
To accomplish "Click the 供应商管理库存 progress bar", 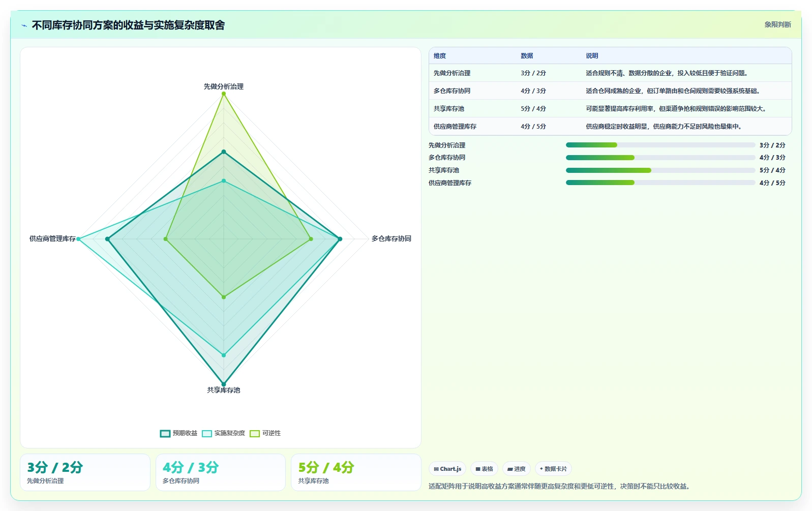I will [x=660, y=183].
